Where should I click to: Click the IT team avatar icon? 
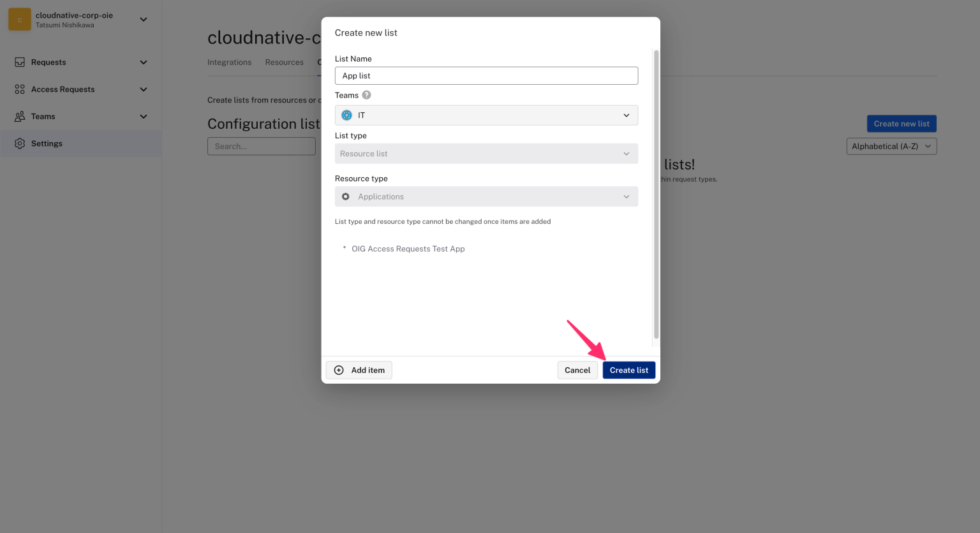[x=346, y=115]
